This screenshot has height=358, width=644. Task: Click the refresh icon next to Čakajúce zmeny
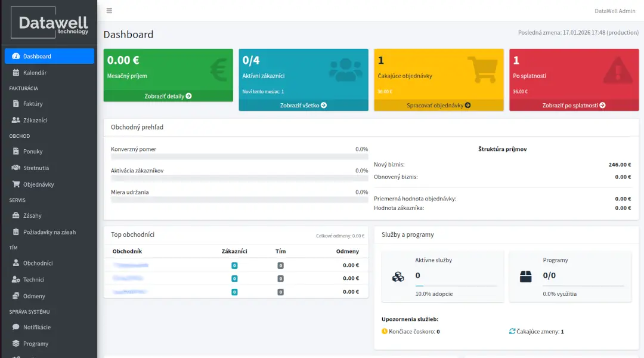(512, 331)
